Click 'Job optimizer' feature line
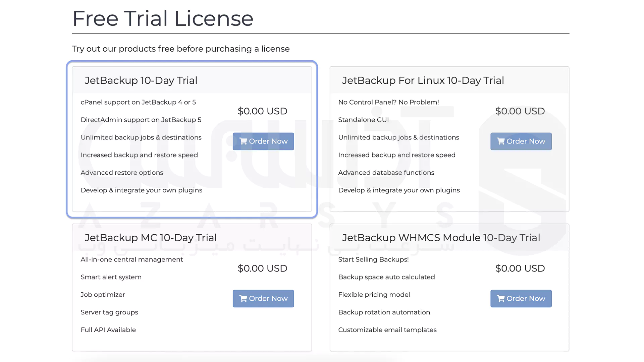The width and height of the screenshot is (644, 362). tap(103, 295)
